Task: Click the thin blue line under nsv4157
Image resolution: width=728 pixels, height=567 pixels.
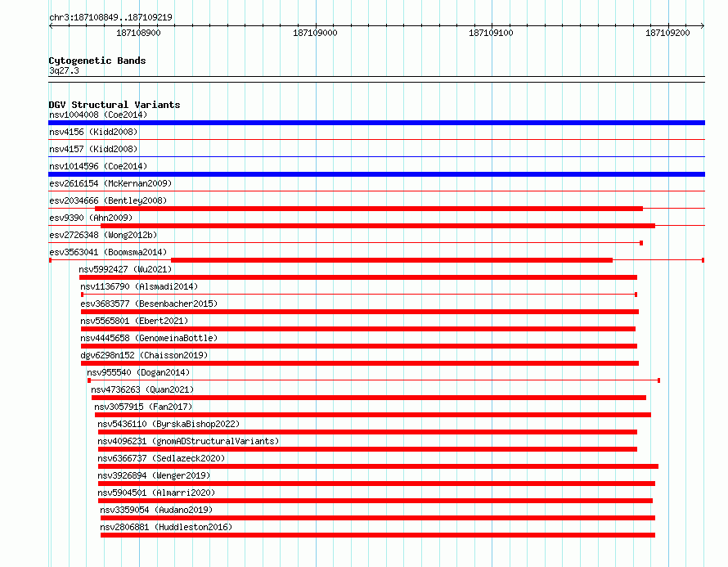Action: coord(376,157)
